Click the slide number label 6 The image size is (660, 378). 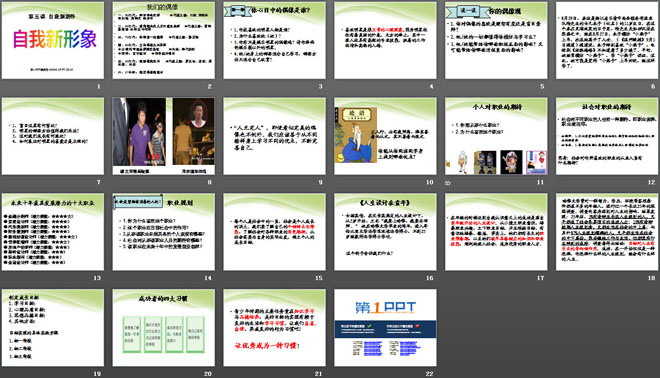click(x=653, y=86)
